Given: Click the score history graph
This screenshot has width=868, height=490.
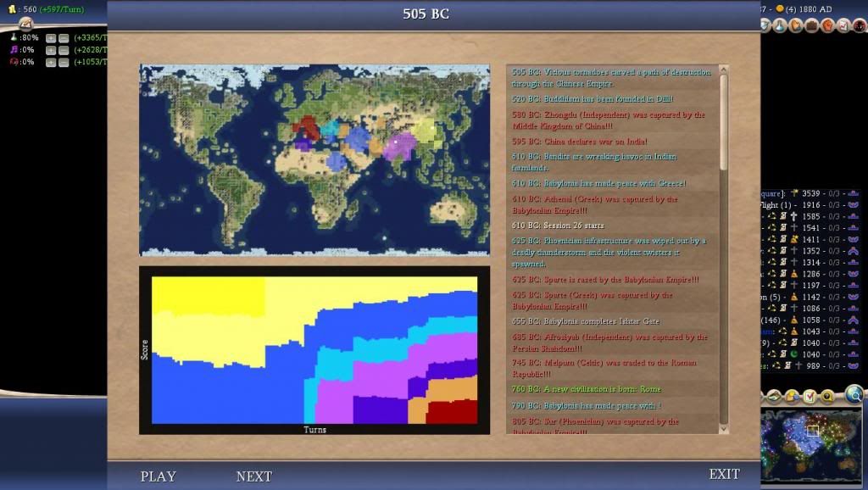Looking at the screenshot, I should (314, 350).
